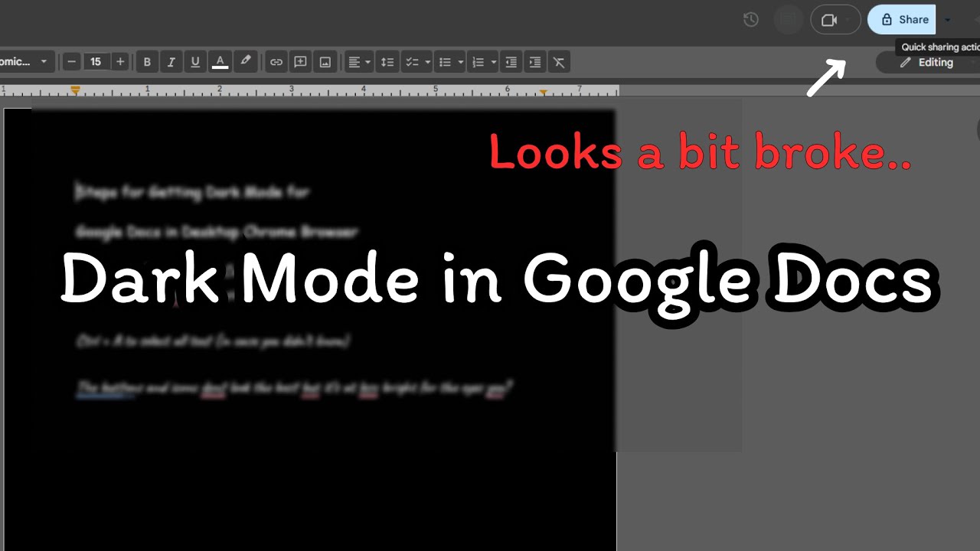Toggle underline formatting
The image size is (980, 551).
195,62
